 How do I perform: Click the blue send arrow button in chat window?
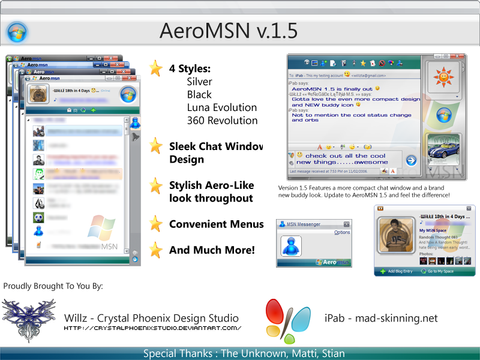click(411, 160)
